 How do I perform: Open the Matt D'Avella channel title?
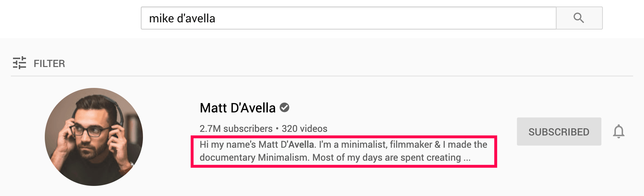[x=238, y=108]
